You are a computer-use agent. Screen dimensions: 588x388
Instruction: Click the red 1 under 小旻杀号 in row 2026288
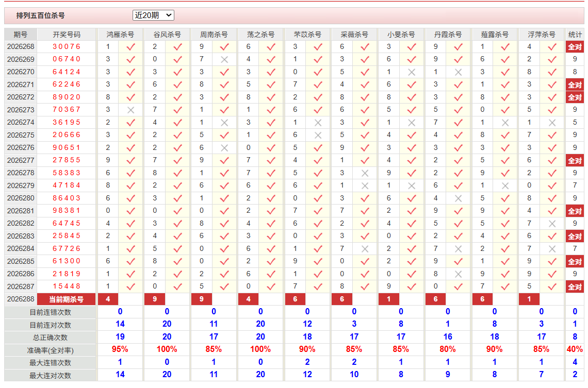pyautogui.click(x=389, y=299)
